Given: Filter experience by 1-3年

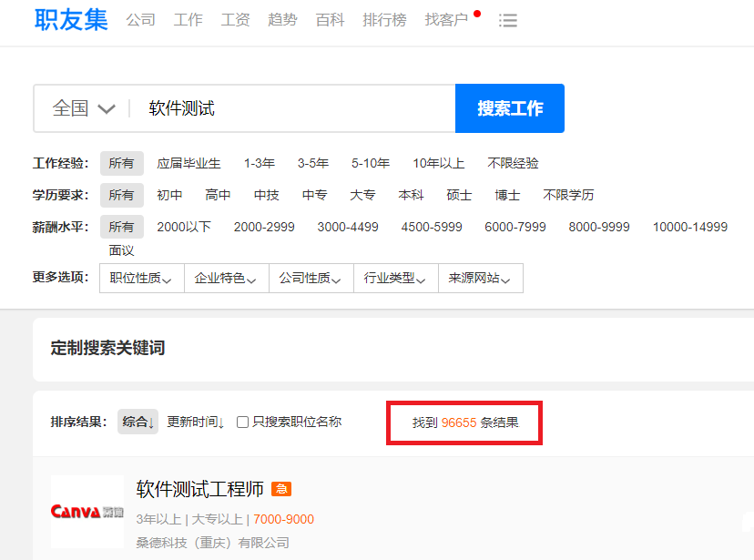Looking at the screenshot, I should (260, 163).
